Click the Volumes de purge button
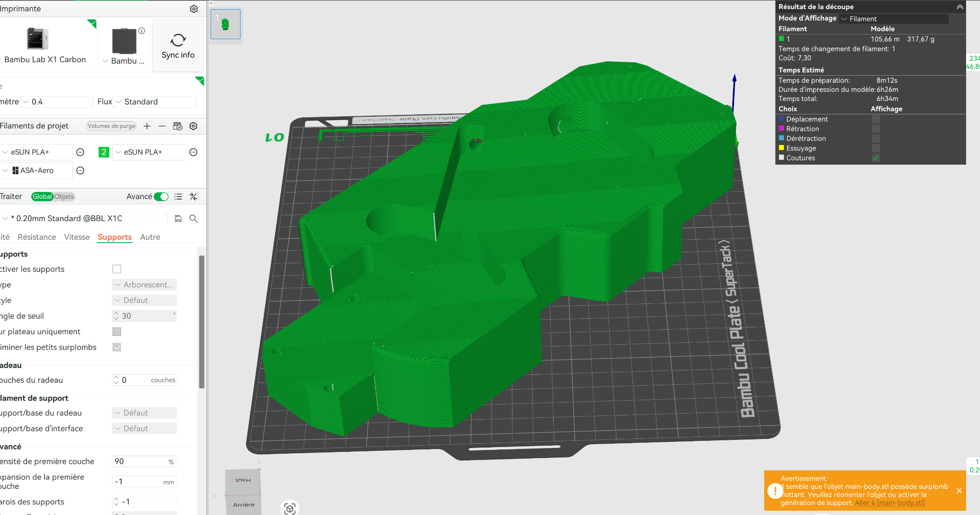 click(111, 126)
